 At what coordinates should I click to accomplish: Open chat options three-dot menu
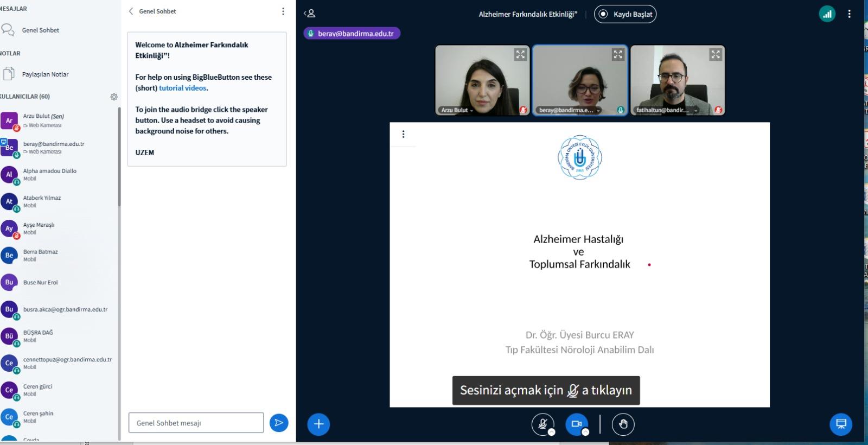(x=283, y=11)
